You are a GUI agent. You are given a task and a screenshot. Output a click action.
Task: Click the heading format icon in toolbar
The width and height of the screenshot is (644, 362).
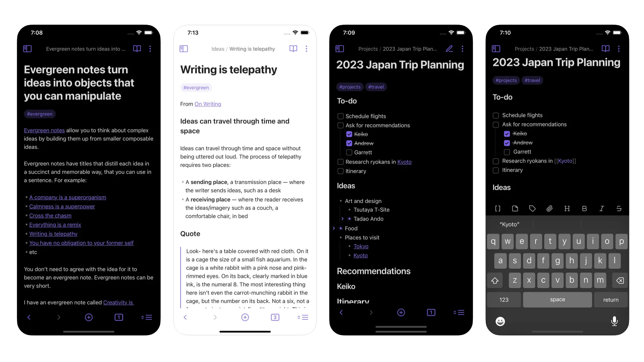567,209
